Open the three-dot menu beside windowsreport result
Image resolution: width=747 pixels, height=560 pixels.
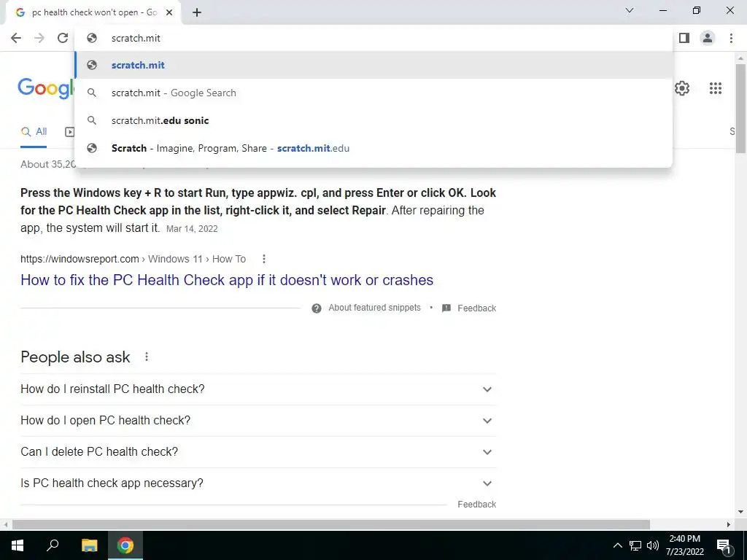[x=264, y=259]
